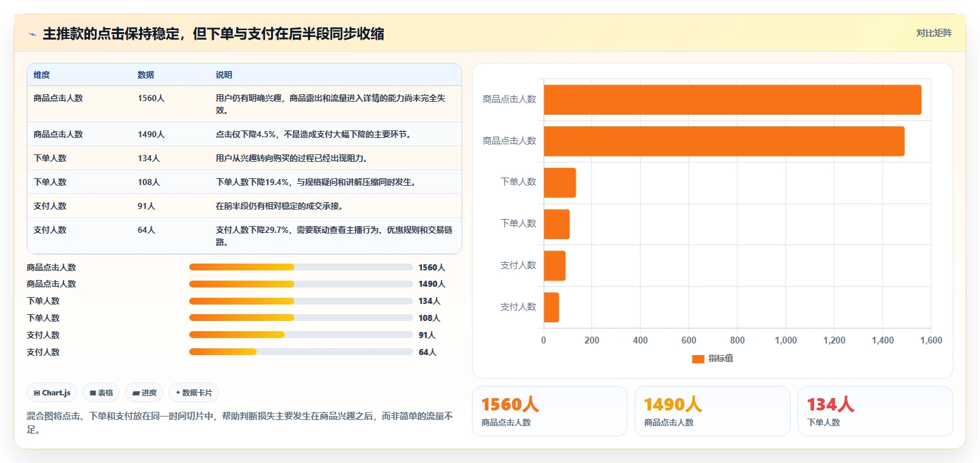Click the footer paragraph starting 混合图将点击
This screenshot has height=463, width=980.
coord(240,423)
